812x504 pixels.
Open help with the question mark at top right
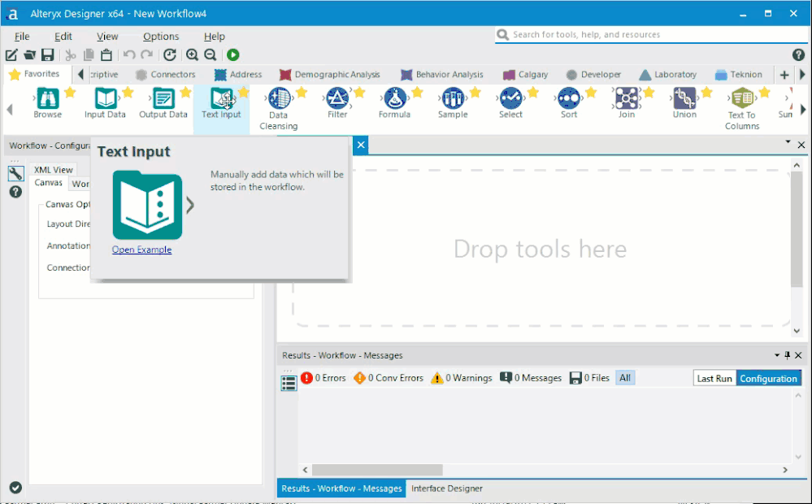798,54
